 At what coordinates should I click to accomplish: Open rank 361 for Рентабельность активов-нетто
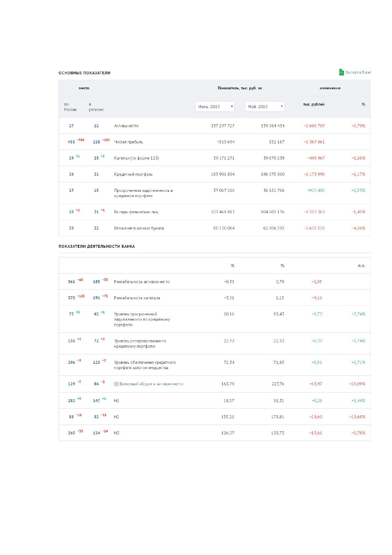coord(71,282)
